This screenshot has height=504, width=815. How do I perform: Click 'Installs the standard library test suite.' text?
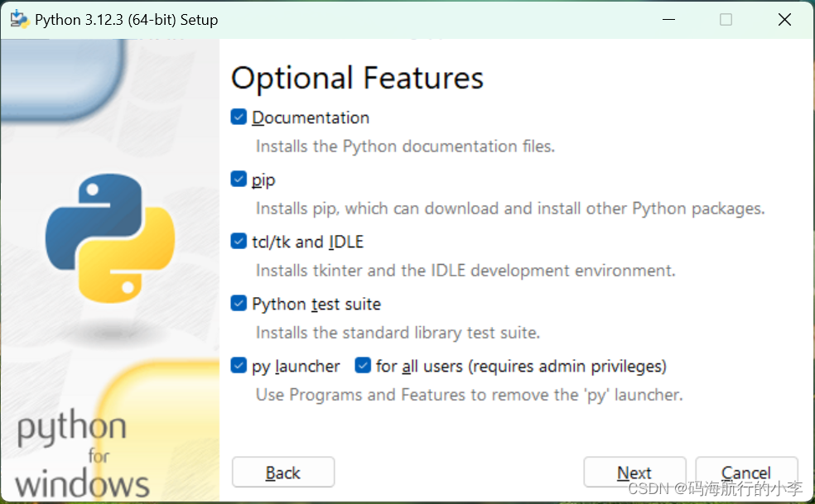(398, 333)
